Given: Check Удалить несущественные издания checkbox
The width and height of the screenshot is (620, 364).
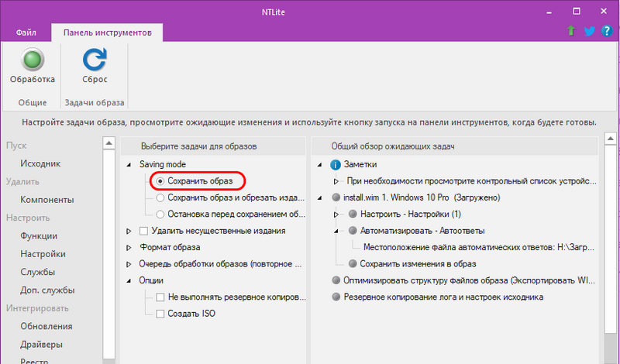Looking at the screenshot, I should coord(143,231).
